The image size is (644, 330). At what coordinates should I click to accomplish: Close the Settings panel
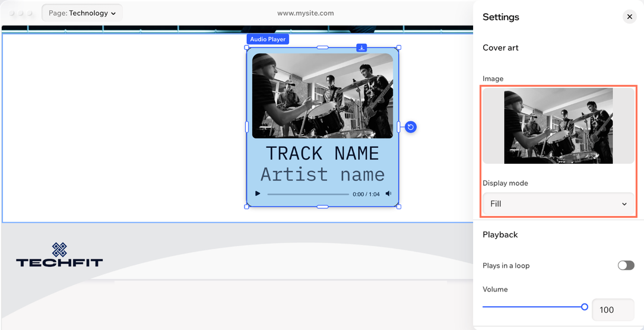(629, 17)
